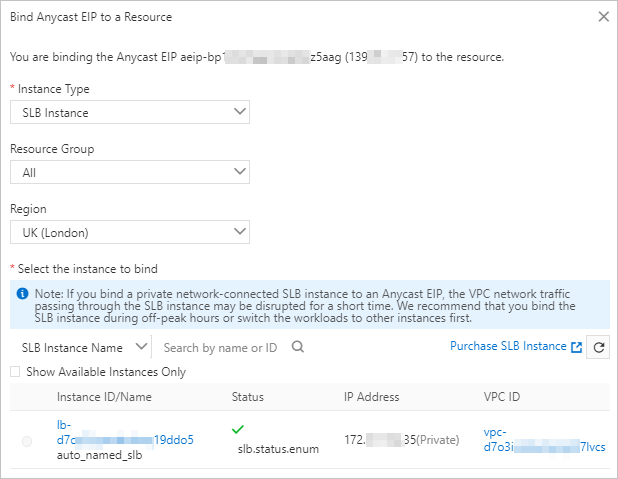Close the Bind Anycast EIP dialog

(603, 17)
